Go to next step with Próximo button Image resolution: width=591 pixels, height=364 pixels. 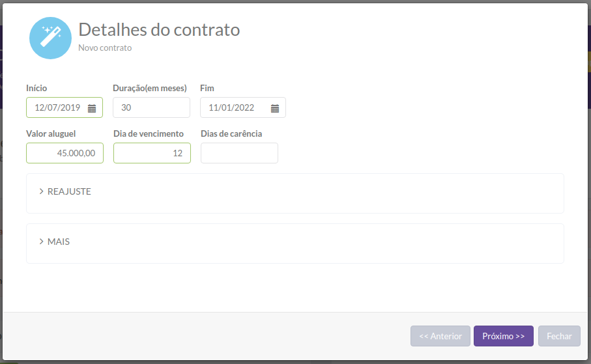pos(504,336)
